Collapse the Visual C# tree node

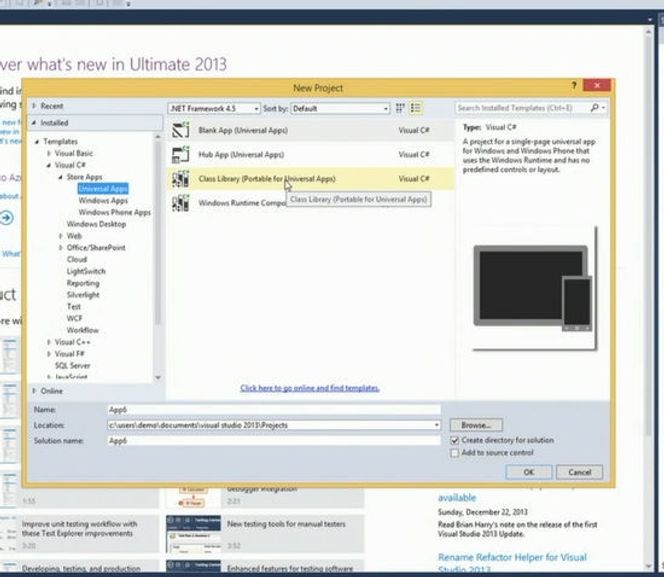(49, 165)
